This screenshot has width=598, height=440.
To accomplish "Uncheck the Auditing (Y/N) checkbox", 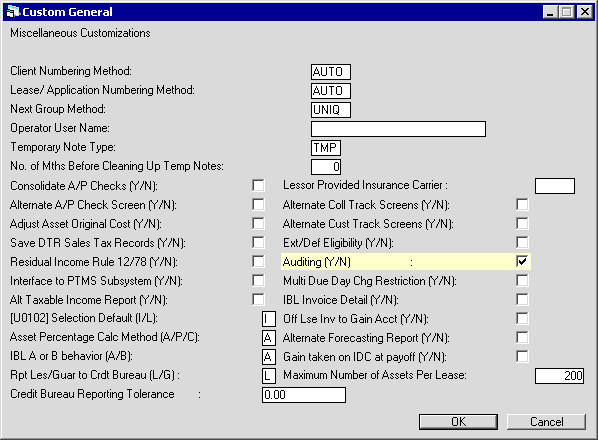I will click(522, 262).
